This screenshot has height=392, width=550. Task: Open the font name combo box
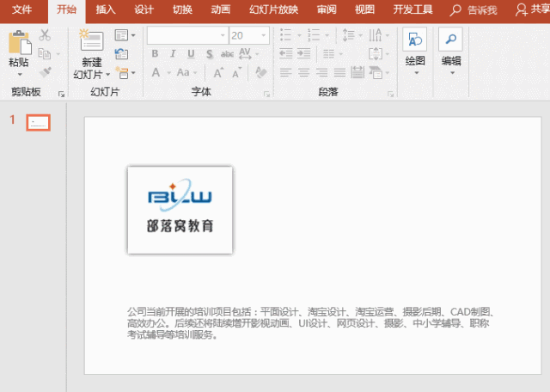[x=186, y=35]
